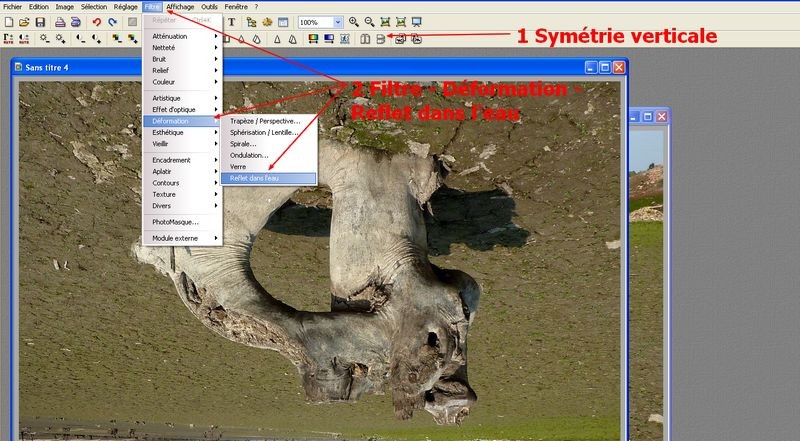
Task: Open the Réglage menu
Action: tap(126, 6)
